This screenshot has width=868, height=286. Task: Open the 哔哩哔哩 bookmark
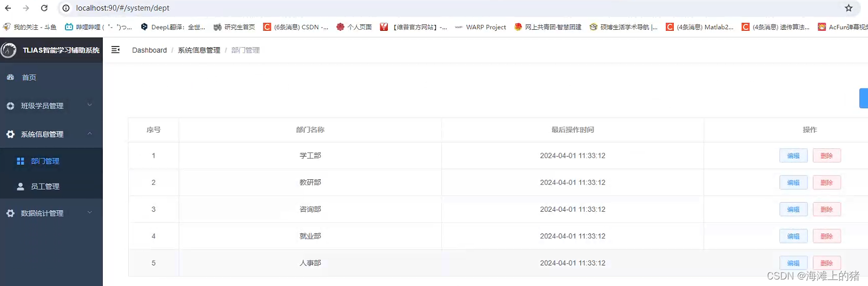pos(98,27)
